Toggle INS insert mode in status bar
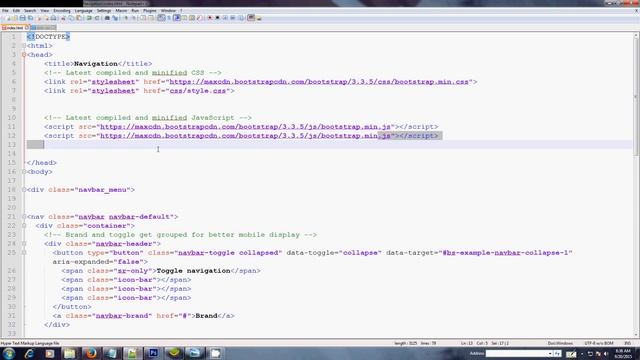 pyautogui.click(x=627, y=343)
